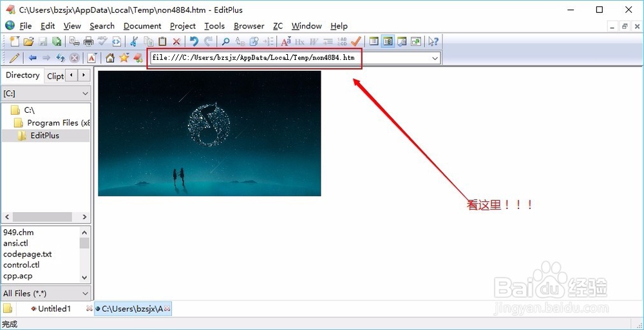
Task: Click the browser Home icon
Action: click(110, 58)
